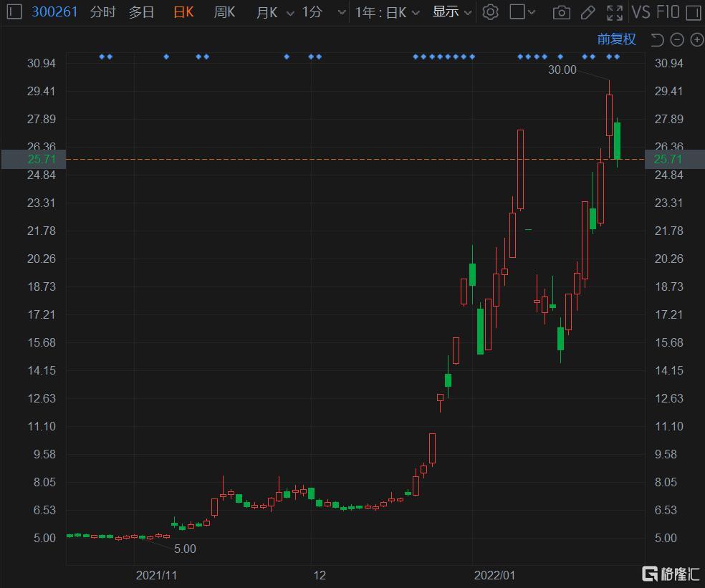Expand the layout square dropdown arrow
Screen dimensions: 705x588
pos(532,12)
